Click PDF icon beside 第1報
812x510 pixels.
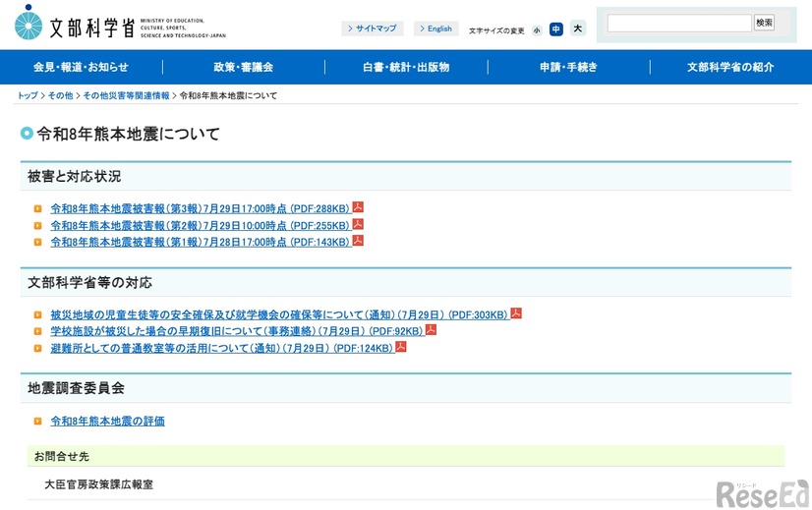coord(358,241)
